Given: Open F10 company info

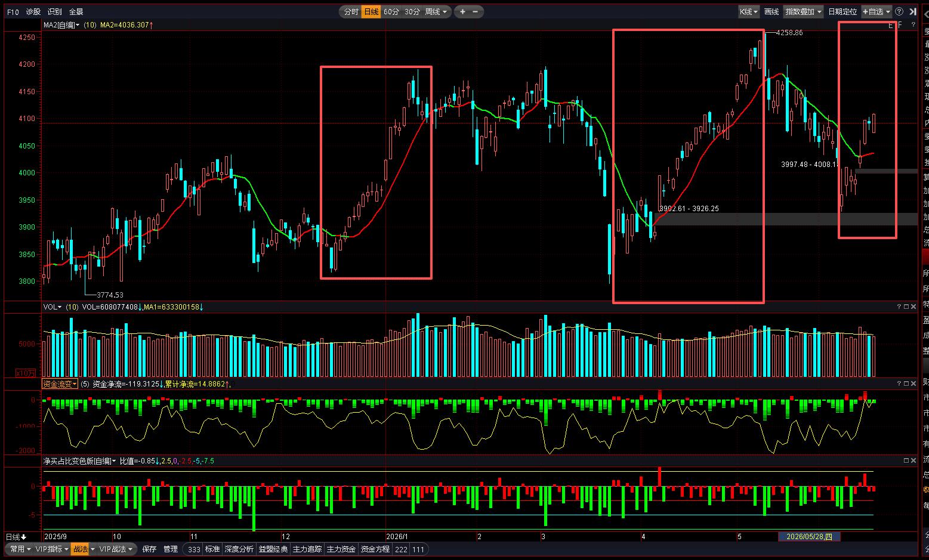Looking at the screenshot, I should tap(14, 12).
